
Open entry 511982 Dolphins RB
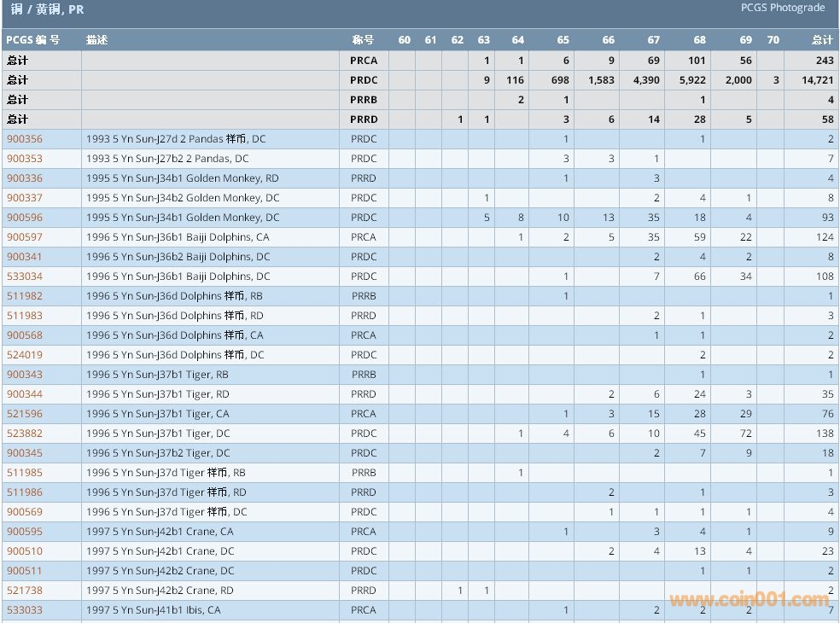[25, 296]
